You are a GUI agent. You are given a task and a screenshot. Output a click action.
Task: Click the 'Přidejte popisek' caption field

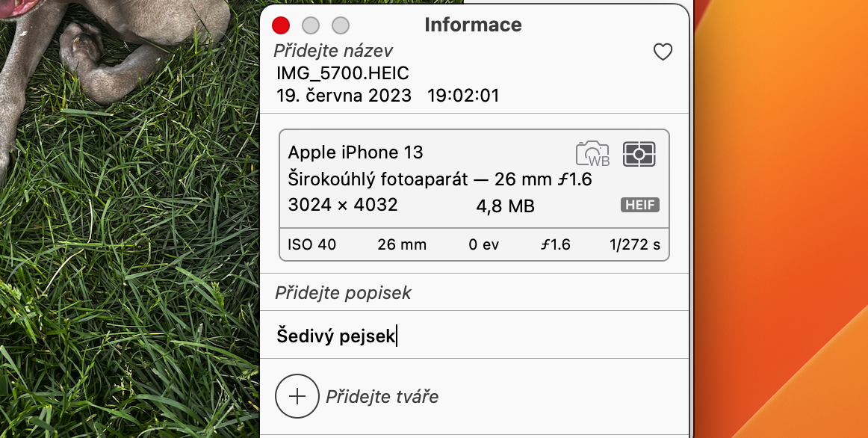tap(344, 293)
